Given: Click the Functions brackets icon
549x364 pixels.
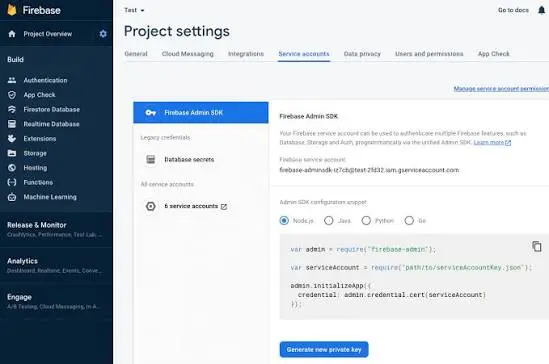Looking at the screenshot, I should pyautogui.click(x=12, y=182).
